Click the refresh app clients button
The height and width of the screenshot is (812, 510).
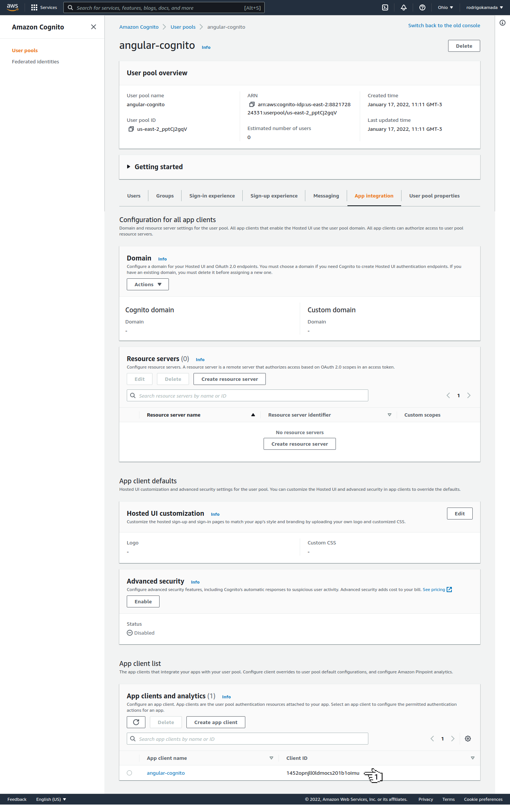tap(136, 722)
